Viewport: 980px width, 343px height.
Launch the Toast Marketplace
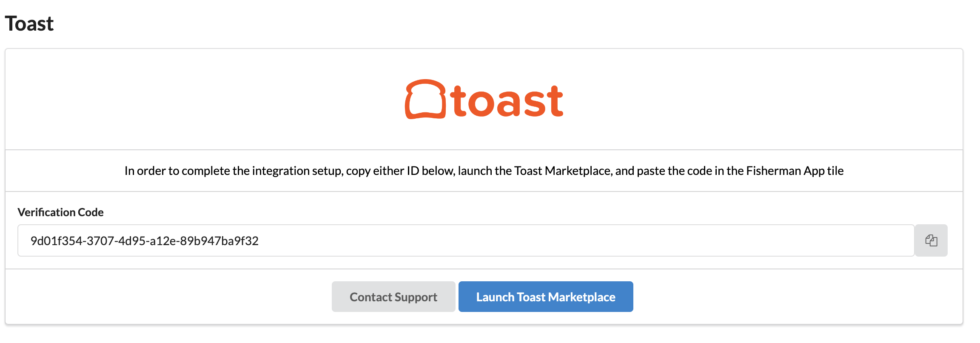coord(545,297)
